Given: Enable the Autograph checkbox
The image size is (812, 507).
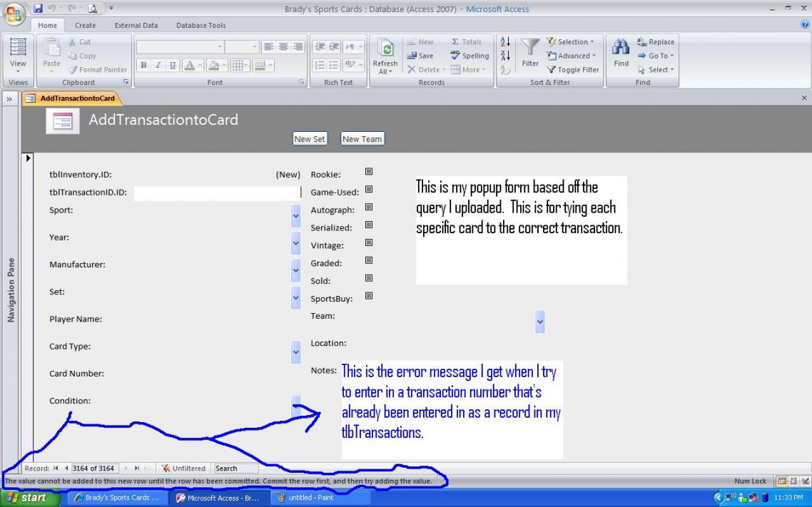Looking at the screenshot, I should pyautogui.click(x=369, y=208).
